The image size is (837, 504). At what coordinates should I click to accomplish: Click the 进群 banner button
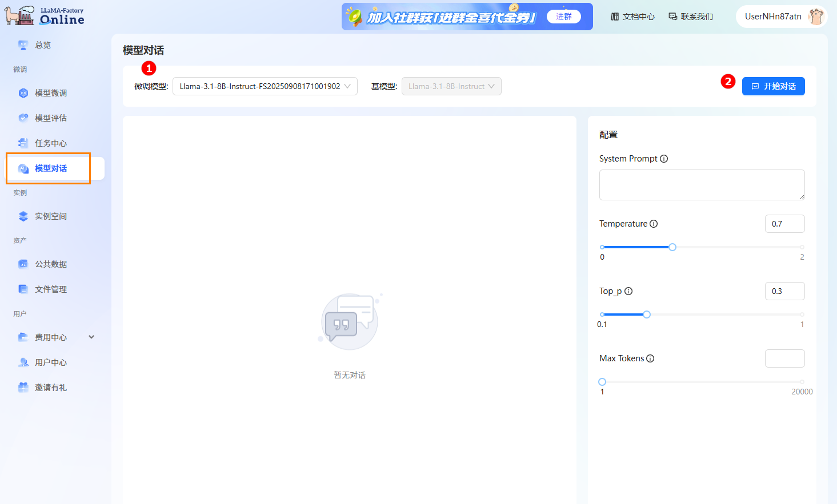coord(563,17)
